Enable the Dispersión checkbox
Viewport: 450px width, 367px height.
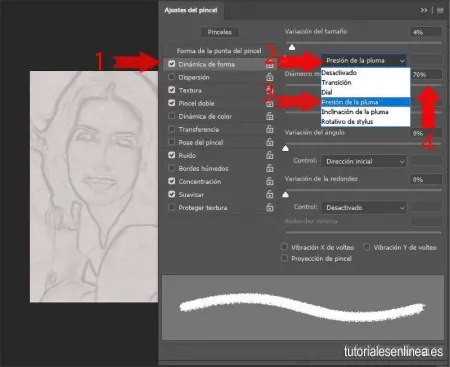point(172,77)
